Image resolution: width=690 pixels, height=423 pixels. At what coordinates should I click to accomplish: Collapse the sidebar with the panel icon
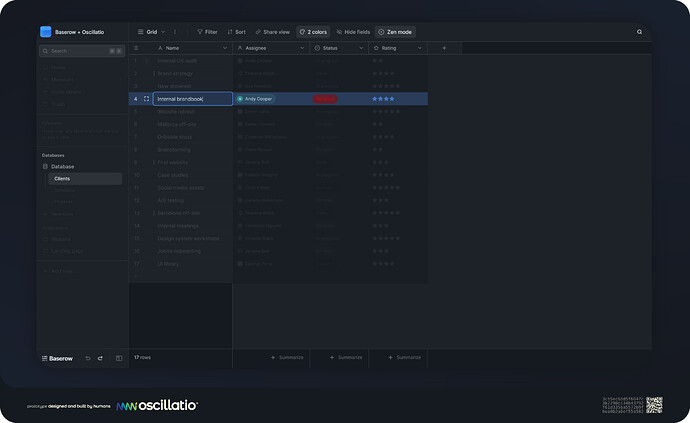119,359
